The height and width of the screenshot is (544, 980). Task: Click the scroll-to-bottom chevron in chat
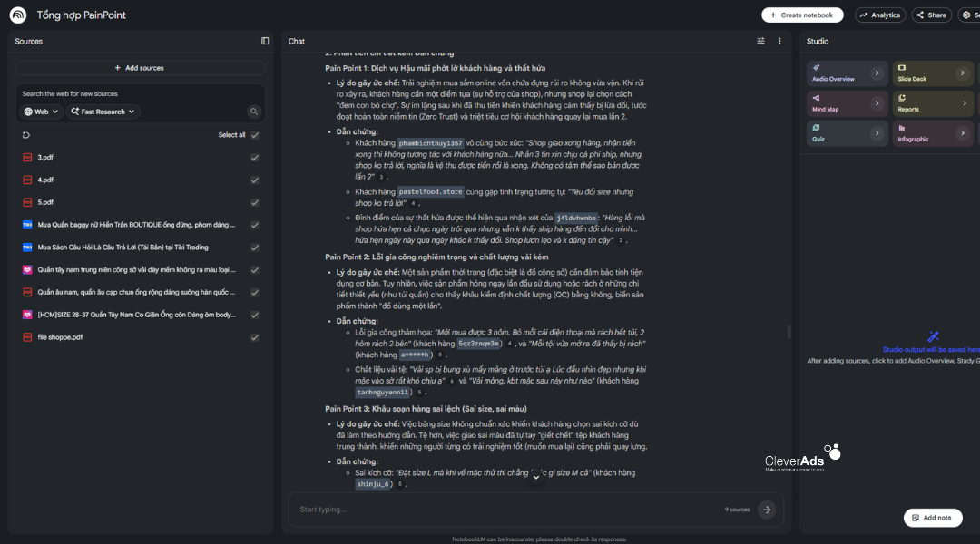coord(535,477)
